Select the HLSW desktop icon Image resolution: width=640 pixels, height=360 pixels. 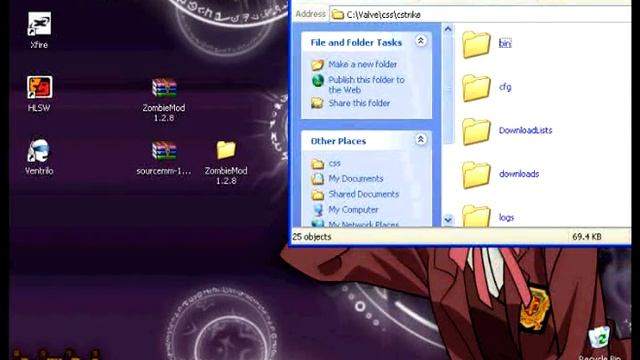click(x=39, y=87)
